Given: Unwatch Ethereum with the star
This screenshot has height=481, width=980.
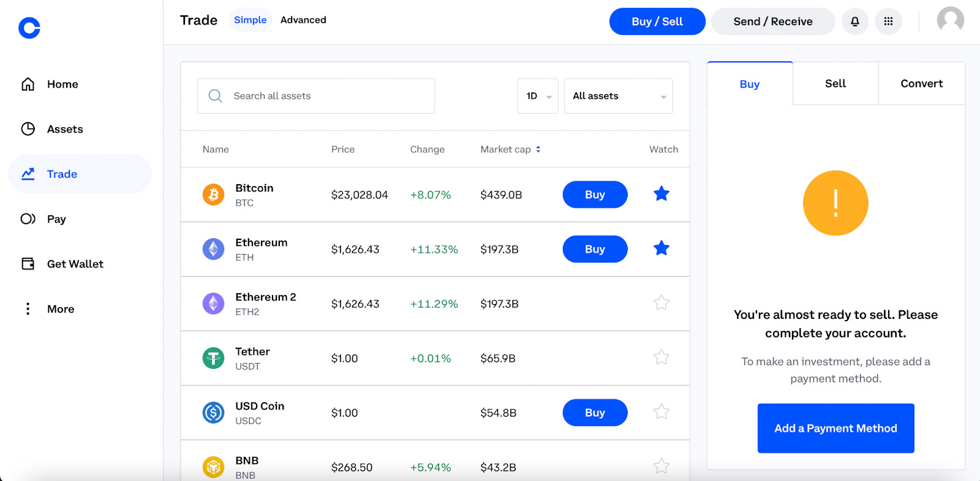Looking at the screenshot, I should (661, 248).
